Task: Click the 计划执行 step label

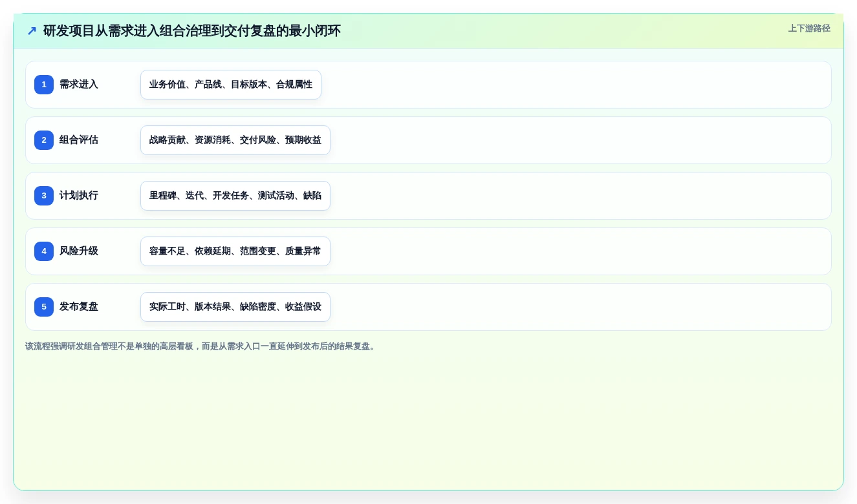Action: (79, 196)
